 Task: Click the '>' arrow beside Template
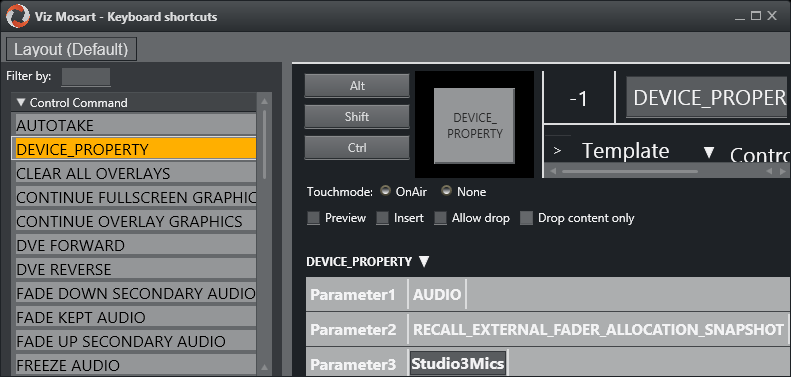557,150
